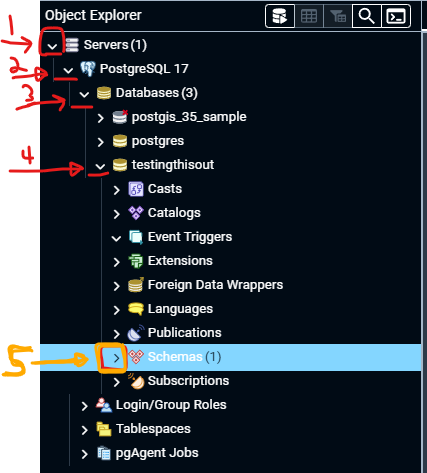Open the PSQL Tool terminal icon

click(x=396, y=16)
